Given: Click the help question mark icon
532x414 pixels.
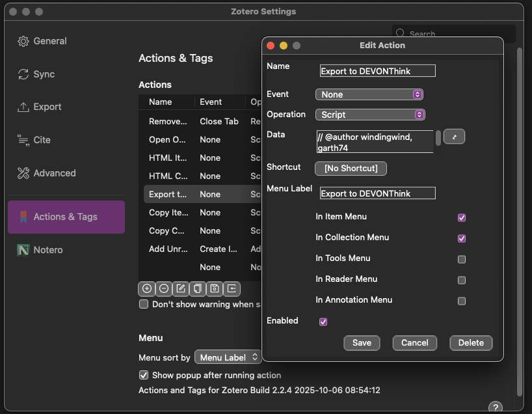Looking at the screenshot, I should [x=495, y=407].
